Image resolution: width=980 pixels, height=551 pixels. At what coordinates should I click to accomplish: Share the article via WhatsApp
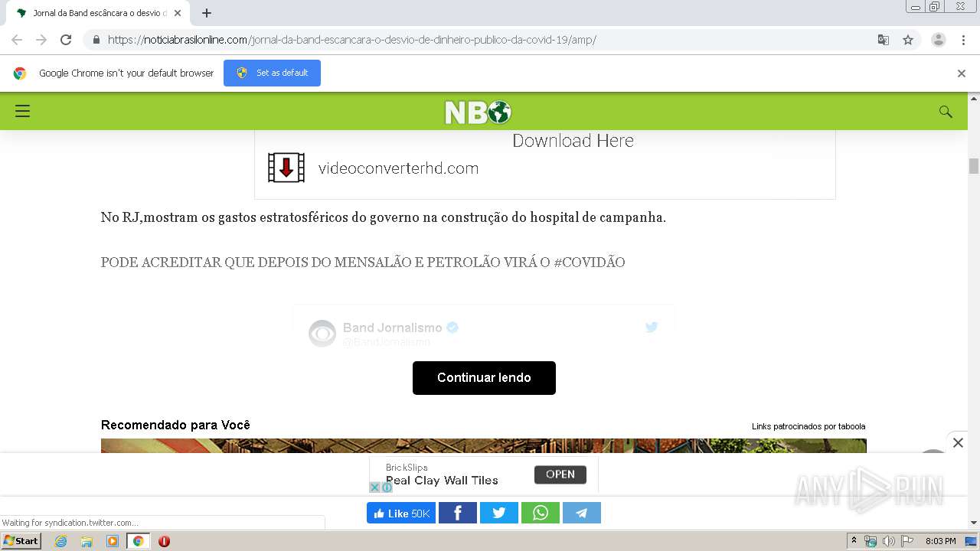[541, 513]
